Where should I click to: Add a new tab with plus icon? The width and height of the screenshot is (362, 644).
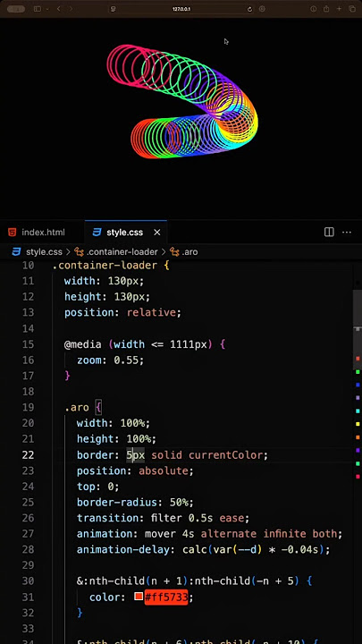339,9
